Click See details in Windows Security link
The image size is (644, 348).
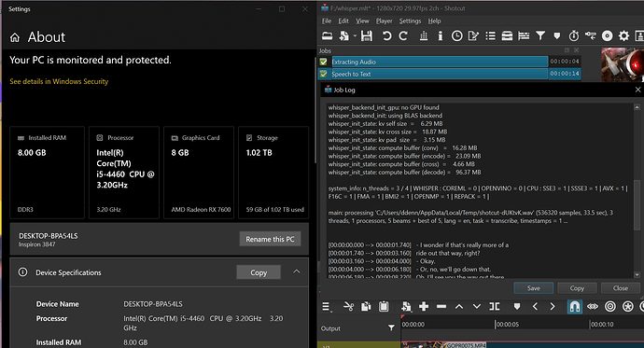point(59,81)
